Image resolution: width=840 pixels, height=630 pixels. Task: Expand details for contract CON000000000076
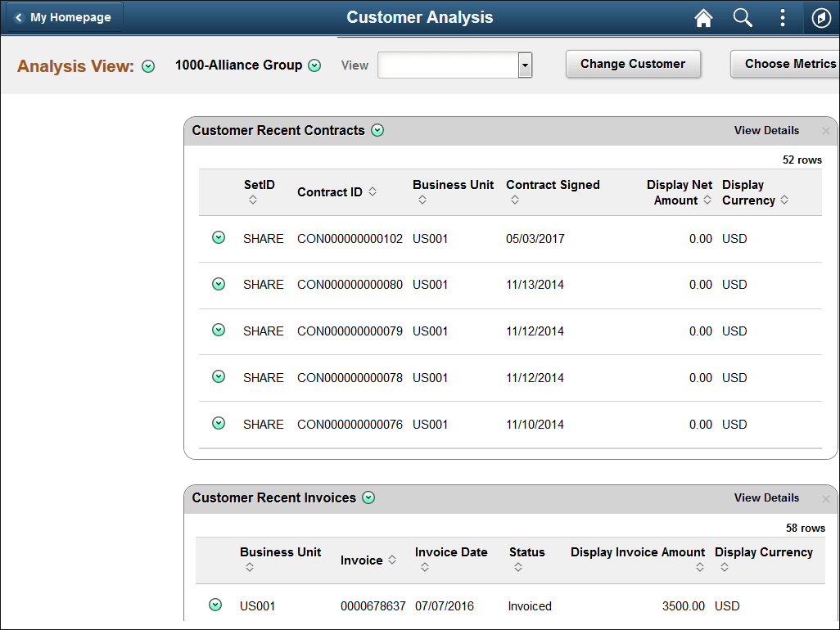click(219, 423)
